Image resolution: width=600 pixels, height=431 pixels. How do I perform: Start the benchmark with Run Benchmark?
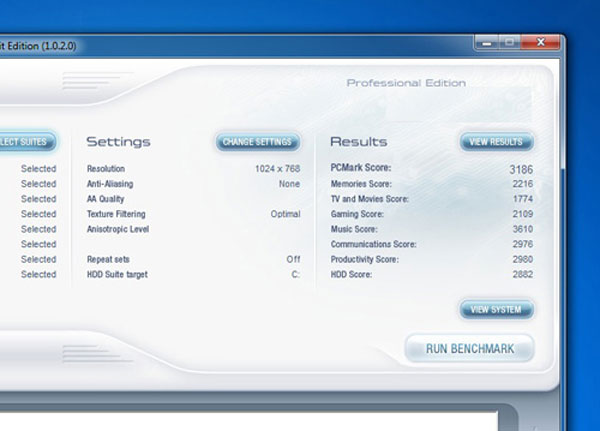(x=470, y=348)
